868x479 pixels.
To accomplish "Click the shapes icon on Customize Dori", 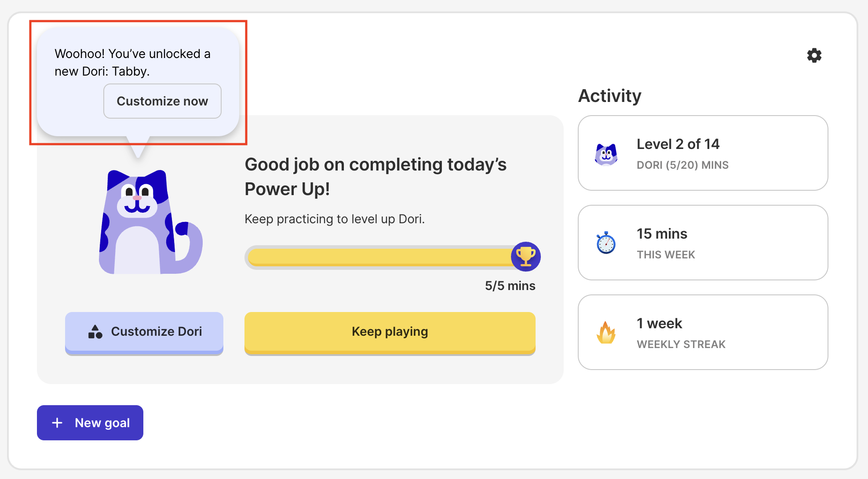I will tap(95, 332).
